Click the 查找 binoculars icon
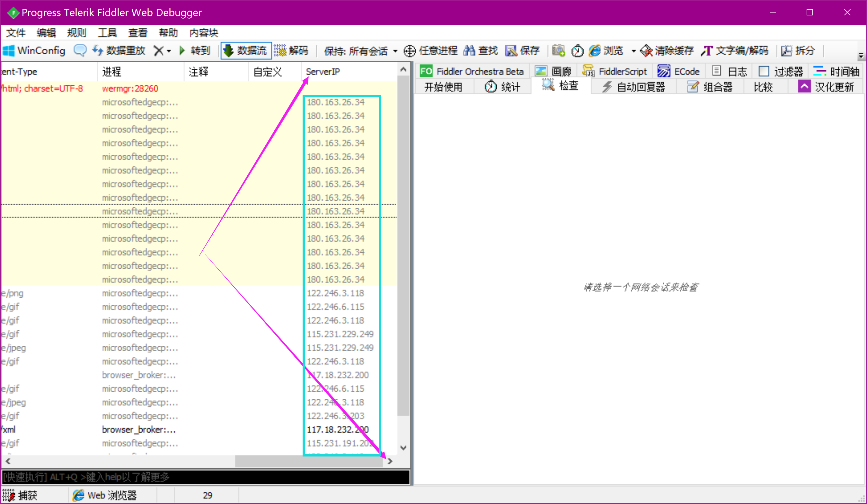Image resolution: width=867 pixels, height=504 pixels. pyautogui.click(x=469, y=50)
